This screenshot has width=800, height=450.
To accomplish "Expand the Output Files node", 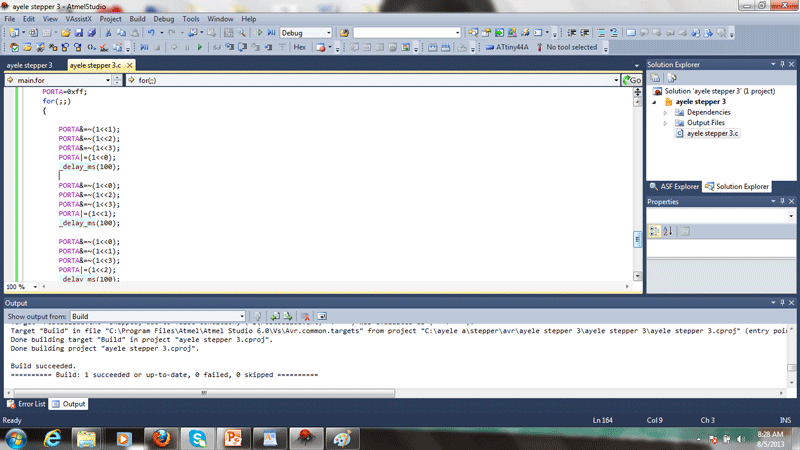I will pos(665,123).
